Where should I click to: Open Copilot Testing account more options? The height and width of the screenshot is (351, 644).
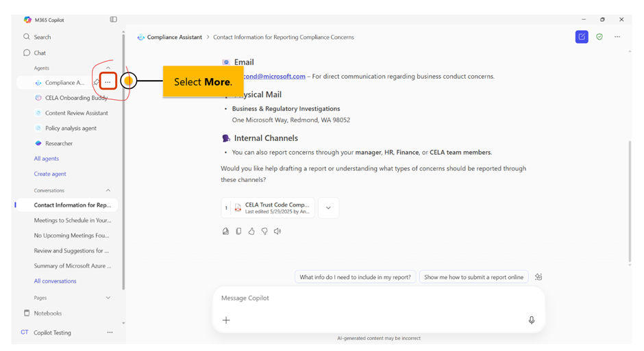point(110,332)
